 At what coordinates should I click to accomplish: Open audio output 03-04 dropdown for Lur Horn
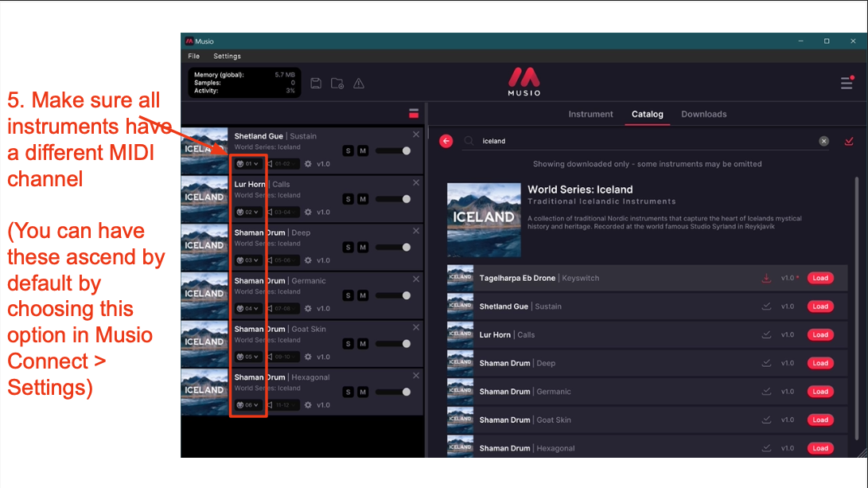coord(283,212)
